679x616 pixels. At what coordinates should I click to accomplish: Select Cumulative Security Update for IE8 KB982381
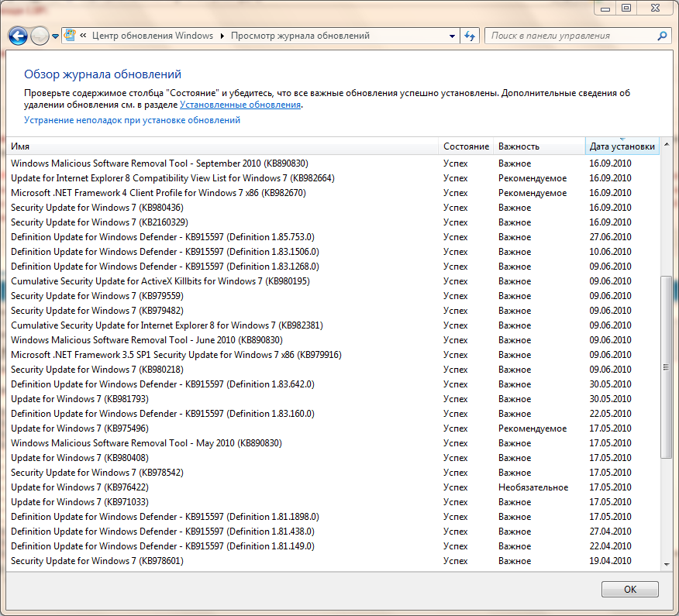coord(333,325)
